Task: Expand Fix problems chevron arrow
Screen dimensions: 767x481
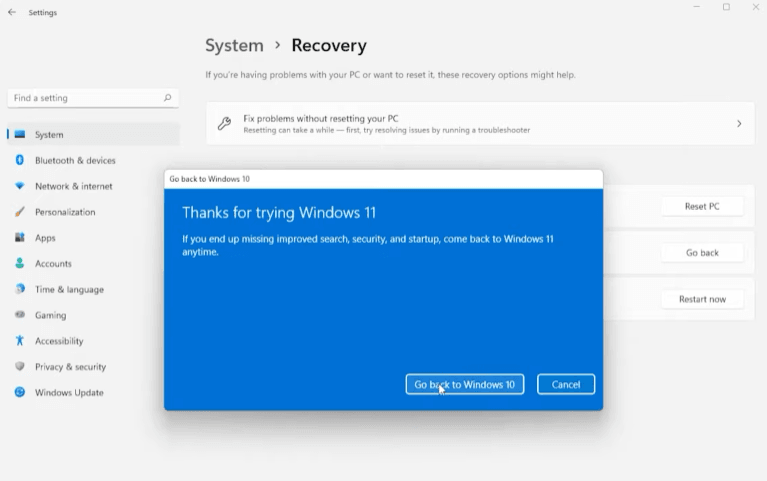Action: (x=739, y=124)
